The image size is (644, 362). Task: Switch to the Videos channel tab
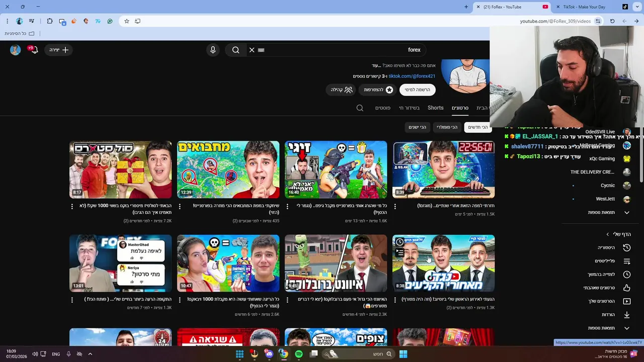click(460, 108)
